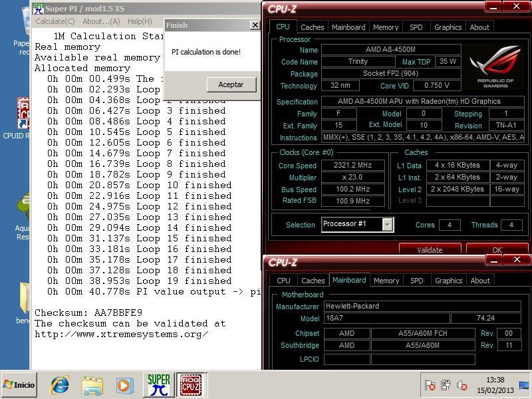Screen dimensions: 532x399
Task: Switch to Super PI taskbar icon
Action: coord(159,385)
